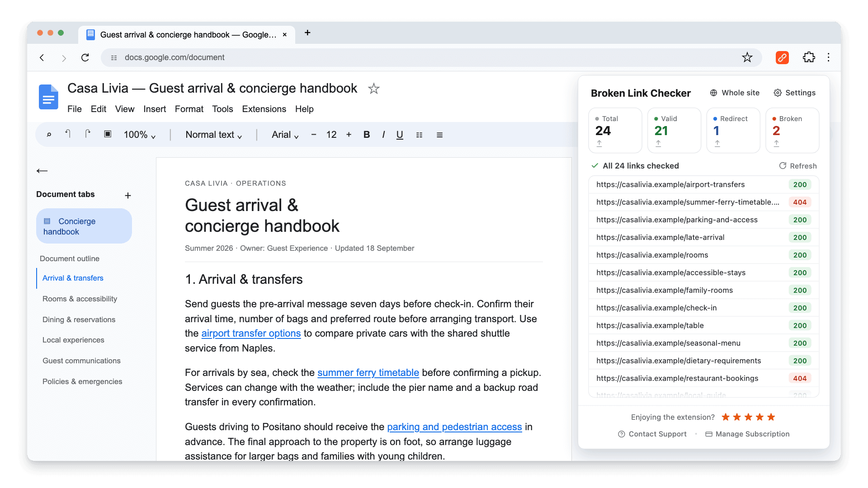Filter by Broken links card
Screen dimensions: 868x488
tap(792, 130)
